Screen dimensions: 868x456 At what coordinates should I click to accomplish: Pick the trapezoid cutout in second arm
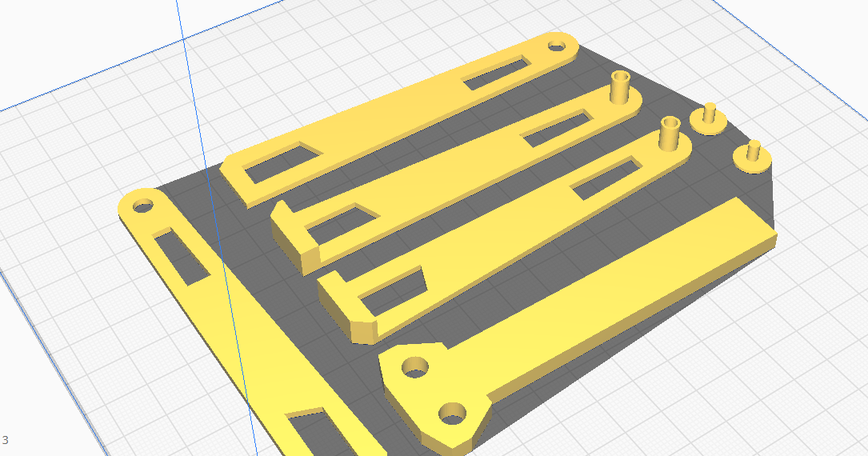(338, 224)
